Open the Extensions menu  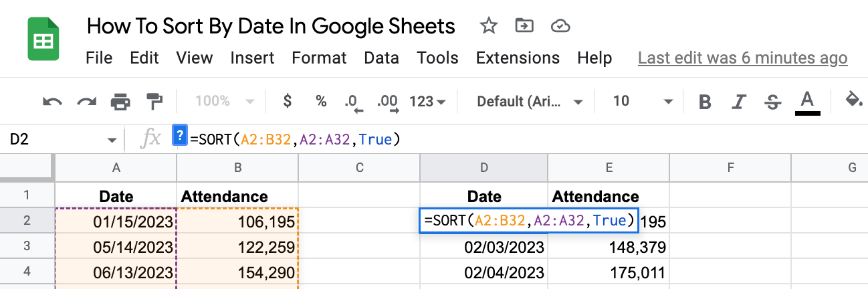click(x=518, y=58)
